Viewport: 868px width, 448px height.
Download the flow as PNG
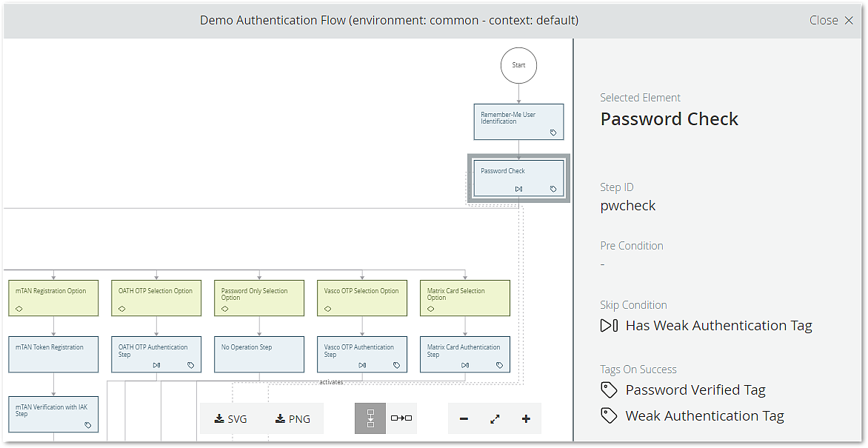pyautogui.click(x=293, y=419)
